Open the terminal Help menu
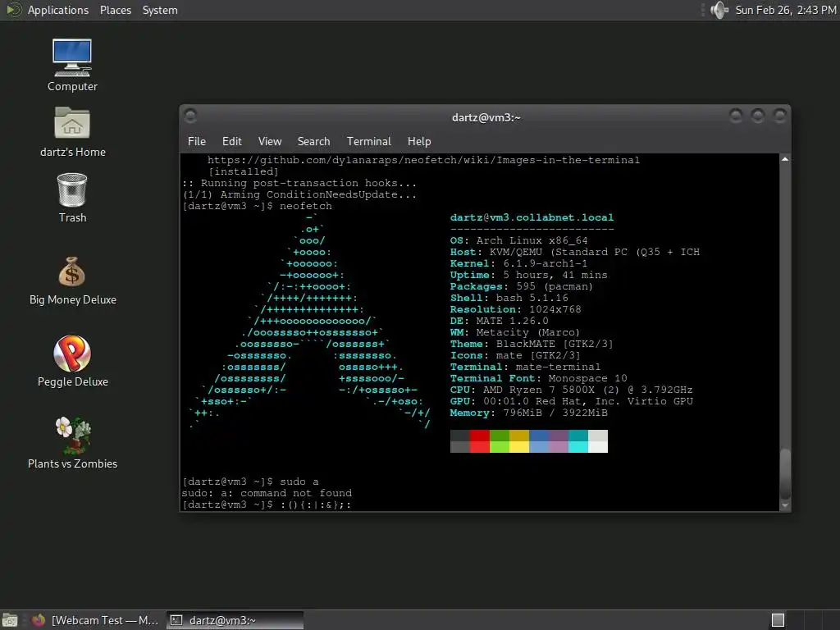Screen dimensions: 840x630 point(419,141)
